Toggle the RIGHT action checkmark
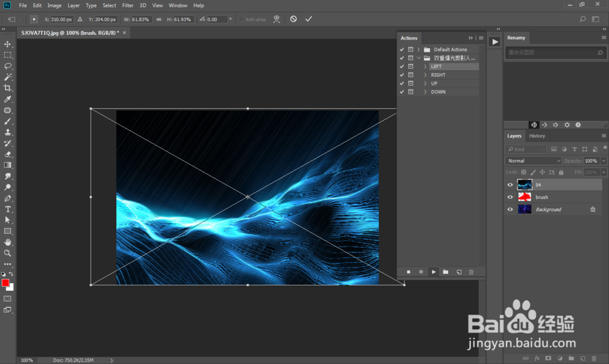The image size is (609, 364). (402, 75)
